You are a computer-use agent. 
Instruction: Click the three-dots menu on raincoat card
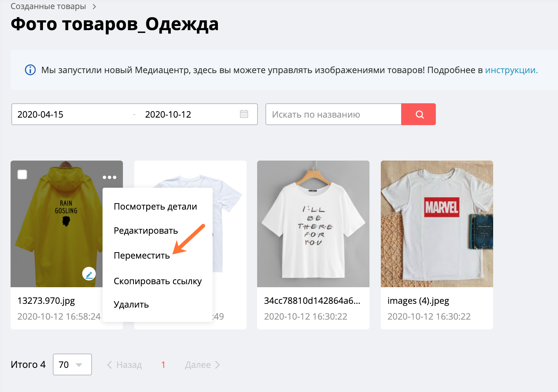pyautogui.click(x=109, y=177)
